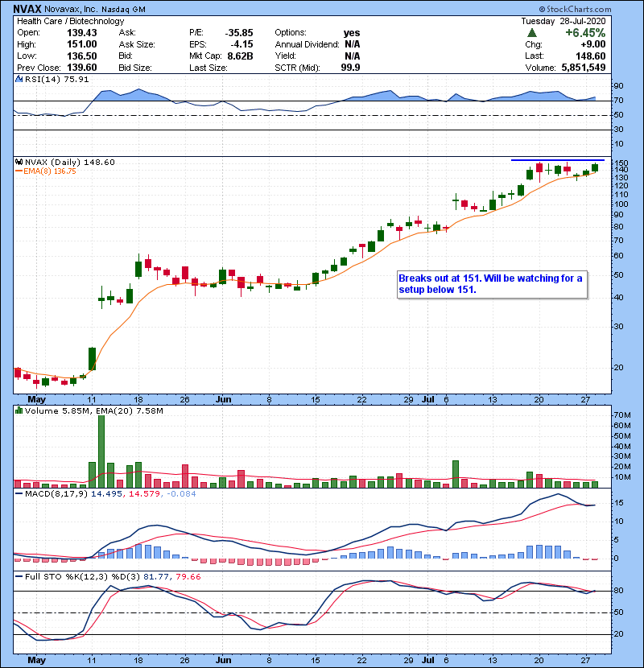The width and height of the screenshot is (644, 668).
Task: Click the MACD(8,17,9) indicator label
Action: [x=56, y=494]
